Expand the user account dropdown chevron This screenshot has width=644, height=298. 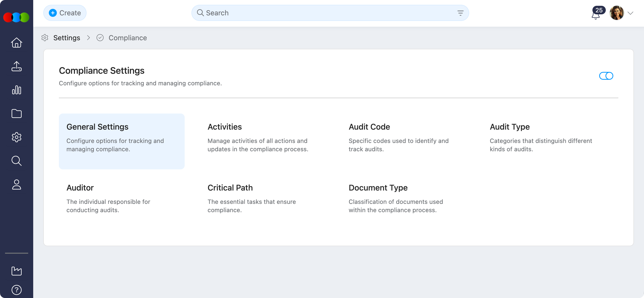(630, 13)
